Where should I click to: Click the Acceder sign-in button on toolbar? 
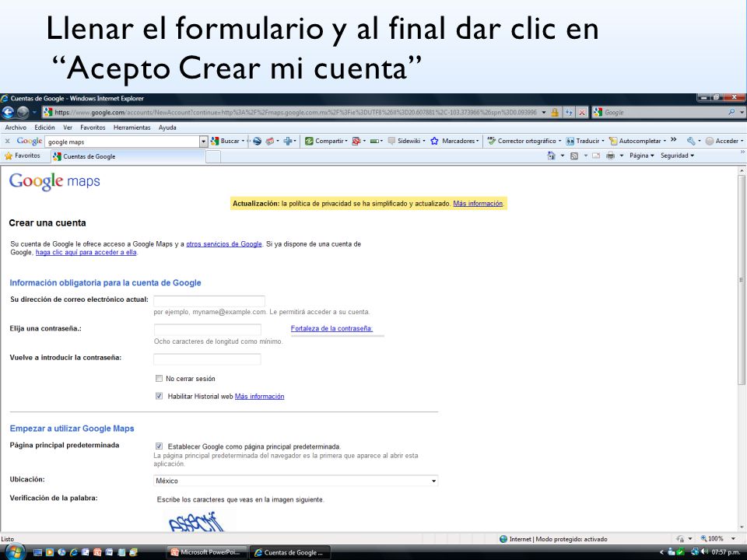(723, 141)
